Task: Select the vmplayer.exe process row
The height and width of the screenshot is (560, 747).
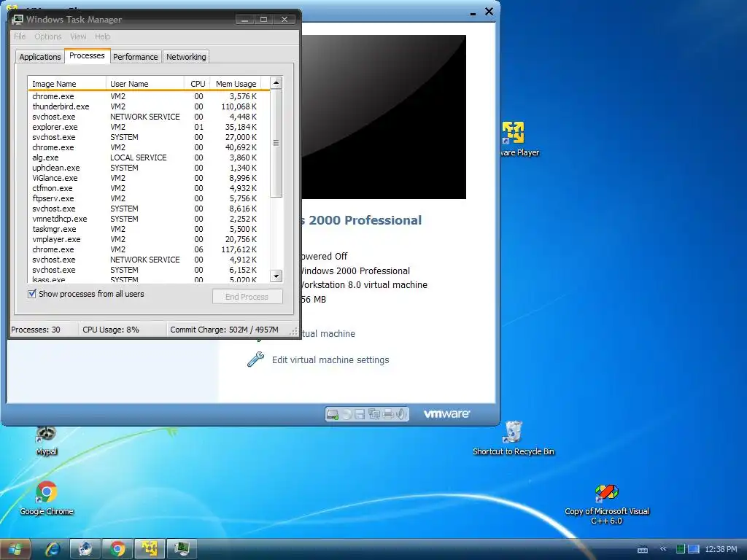Action: (149, 239)
